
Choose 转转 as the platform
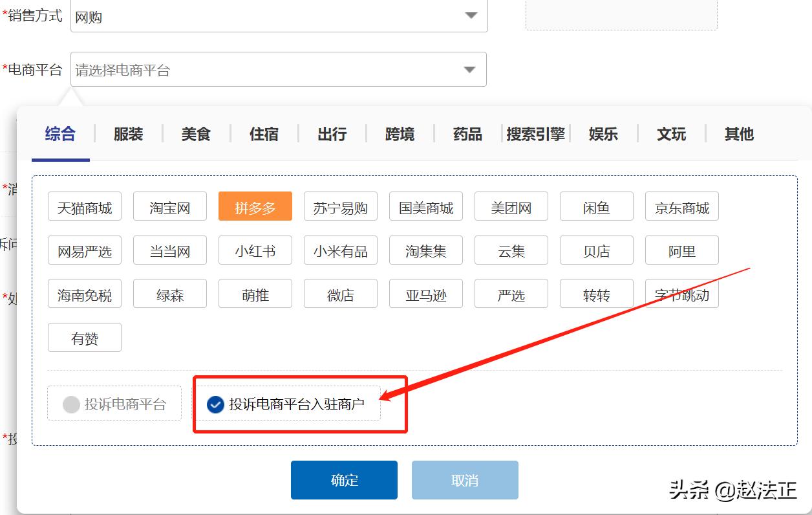[596, 293]
